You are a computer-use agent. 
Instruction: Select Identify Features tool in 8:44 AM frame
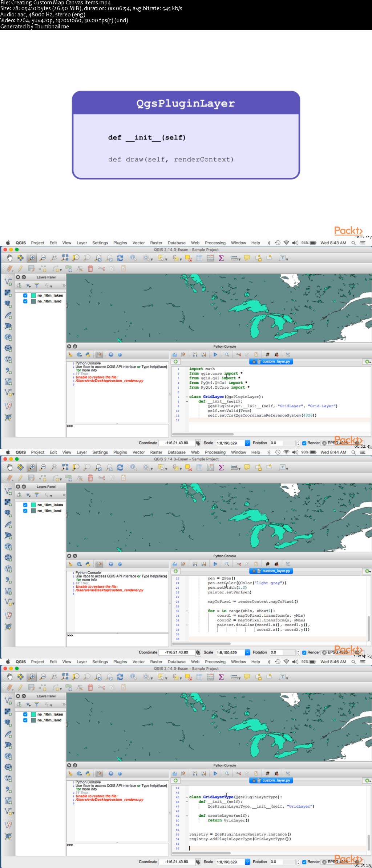point(134,468)
